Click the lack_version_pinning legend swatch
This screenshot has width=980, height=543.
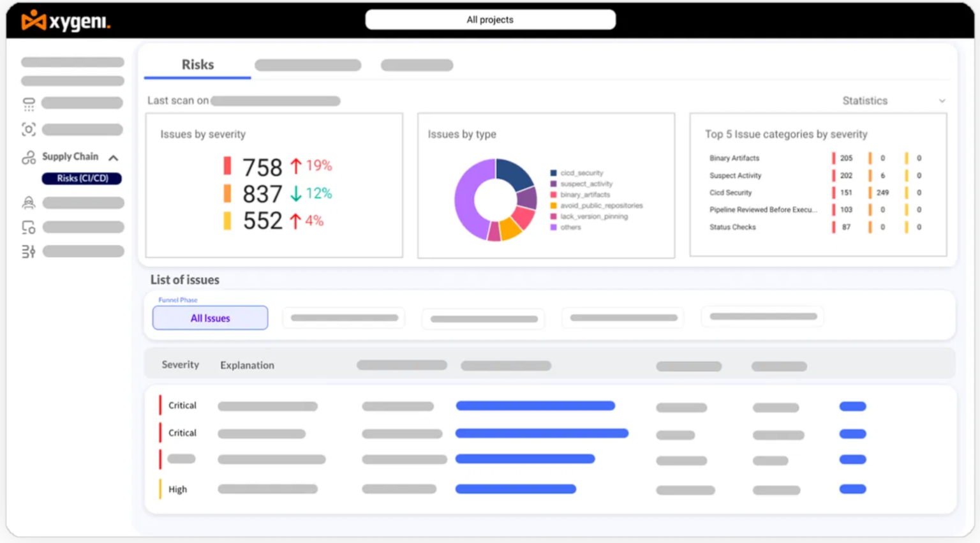tap(554, 216)
